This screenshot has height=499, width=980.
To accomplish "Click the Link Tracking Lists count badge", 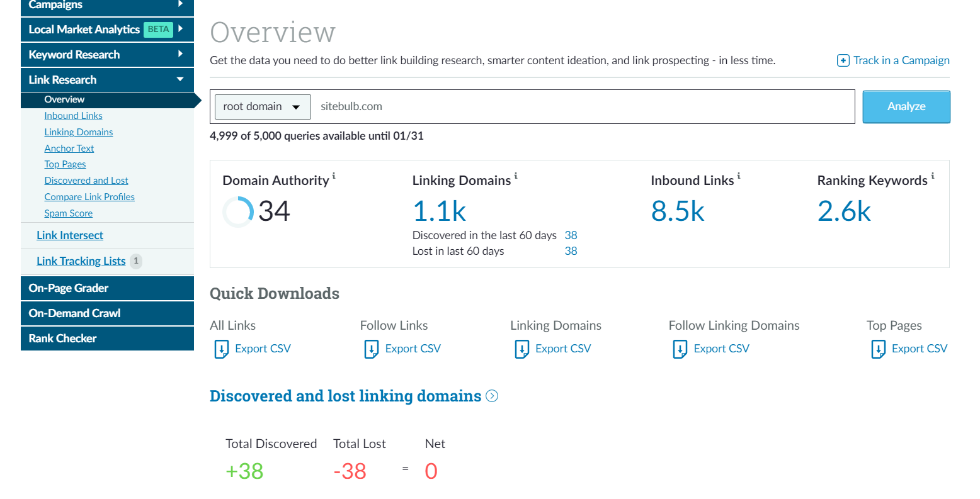I will click(x=136, y=261).
